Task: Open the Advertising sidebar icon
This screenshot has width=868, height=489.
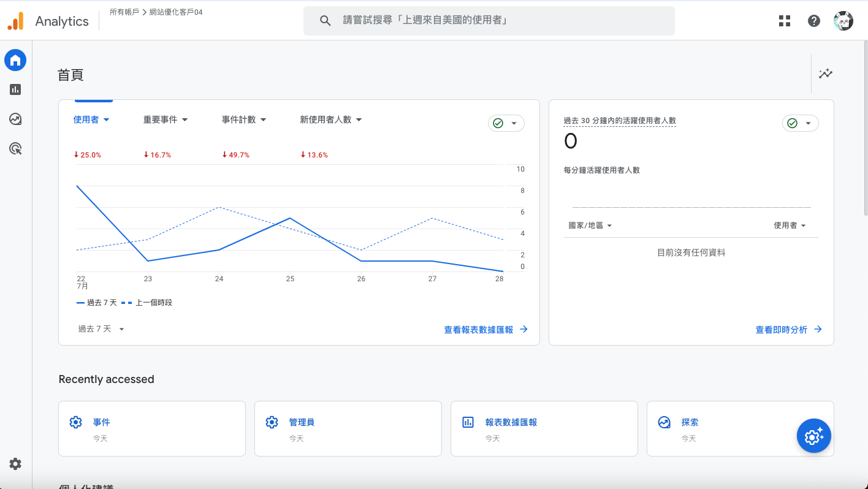Action: [15, 148]
